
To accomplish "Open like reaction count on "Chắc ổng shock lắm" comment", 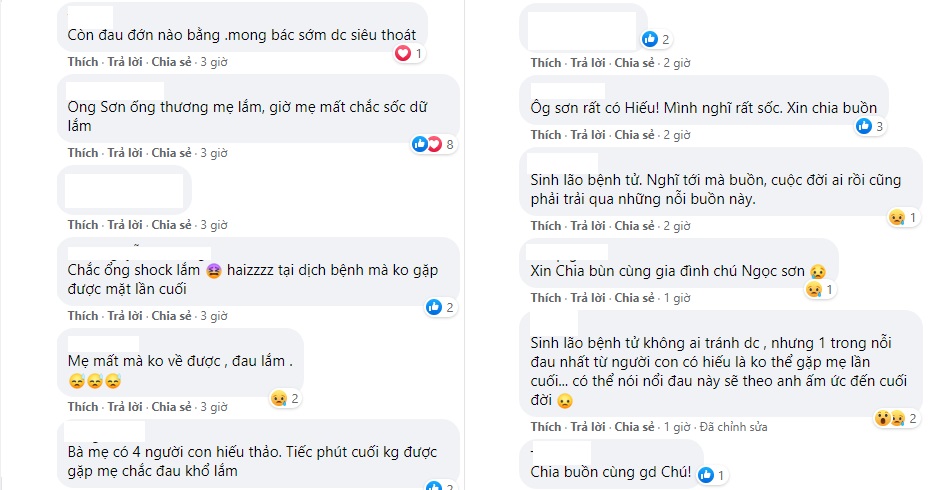I will 440,307.
